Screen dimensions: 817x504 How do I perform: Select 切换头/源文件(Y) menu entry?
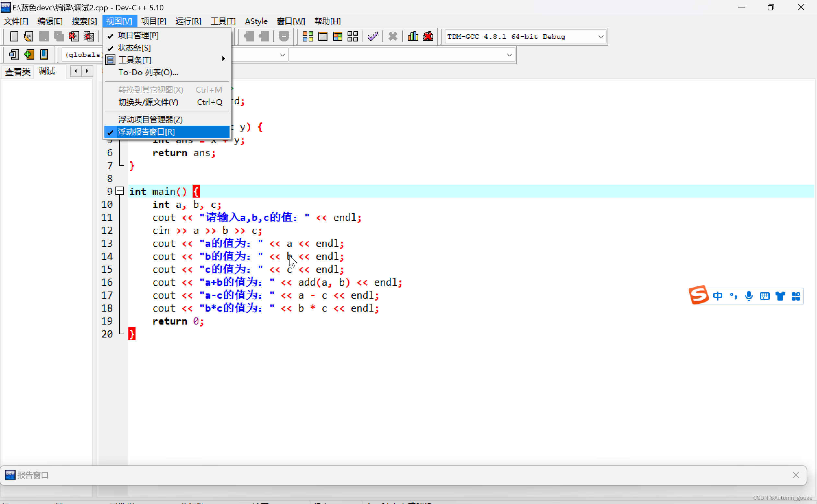click(x=148, y=102)
